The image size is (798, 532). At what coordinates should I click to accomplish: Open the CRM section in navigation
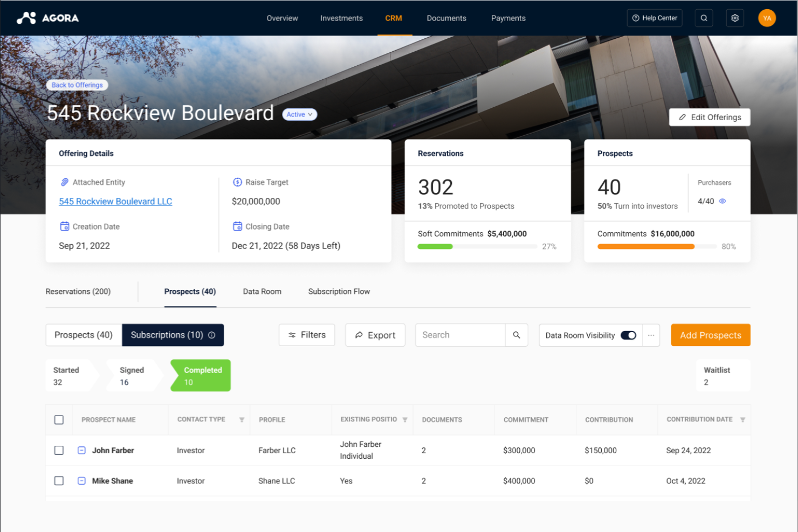point(394,18)
